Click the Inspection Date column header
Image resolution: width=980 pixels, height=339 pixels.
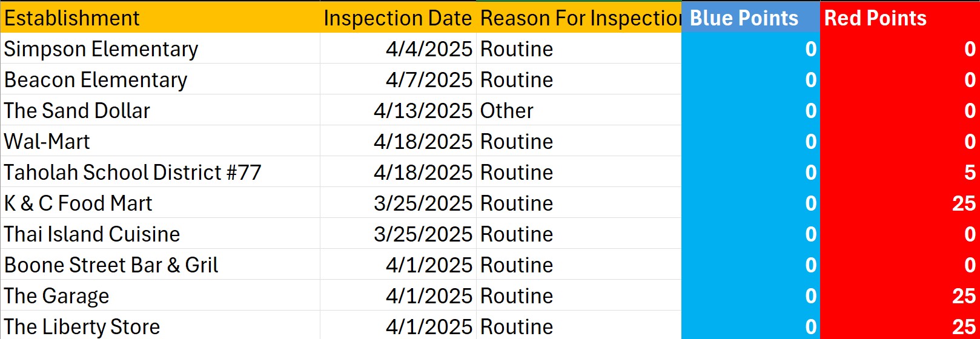coord(397,18)
